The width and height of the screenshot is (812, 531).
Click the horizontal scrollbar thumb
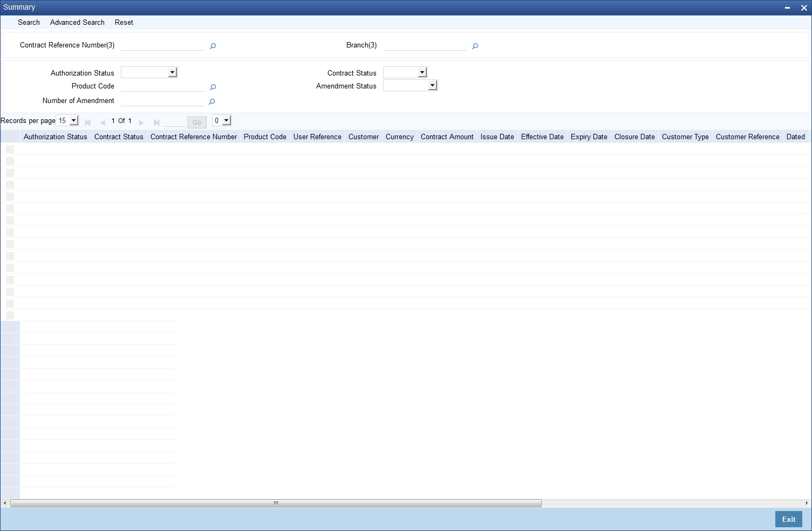(x=276, y=503)
